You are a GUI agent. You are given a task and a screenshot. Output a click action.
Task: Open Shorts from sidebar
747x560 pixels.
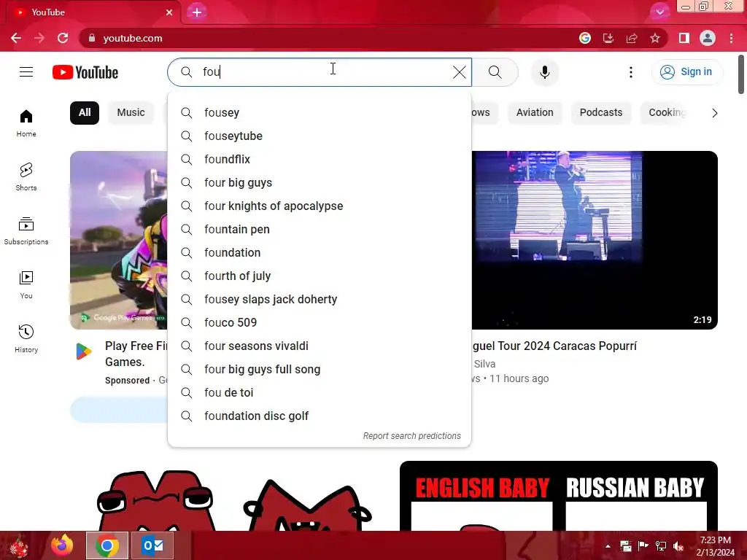point(26,177)
